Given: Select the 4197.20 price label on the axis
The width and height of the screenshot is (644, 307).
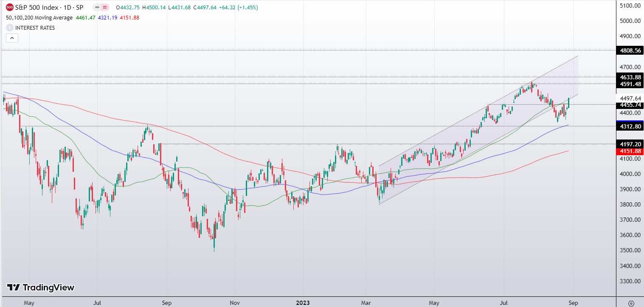Looking at the screenshot, I should [630, 144].
